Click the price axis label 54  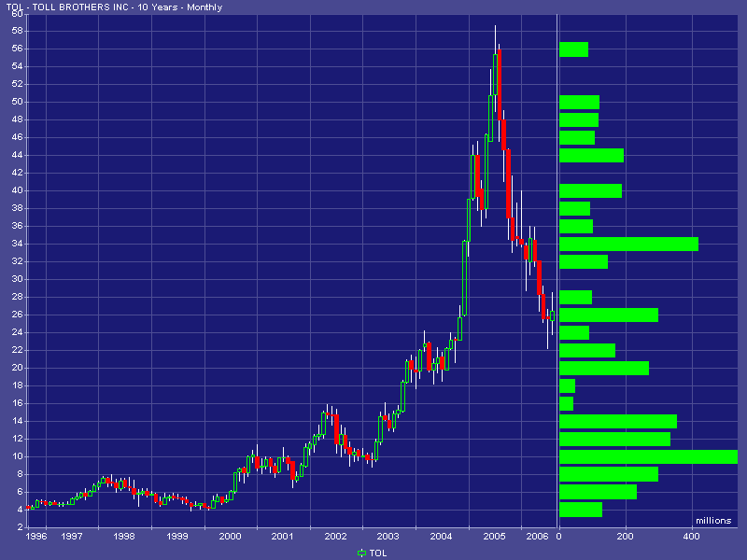[17, 66]
